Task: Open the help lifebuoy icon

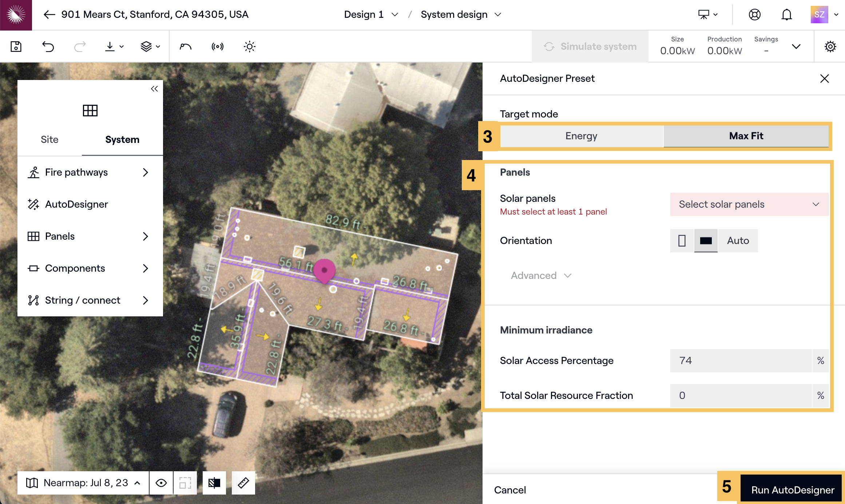Action: pos(755,15)
